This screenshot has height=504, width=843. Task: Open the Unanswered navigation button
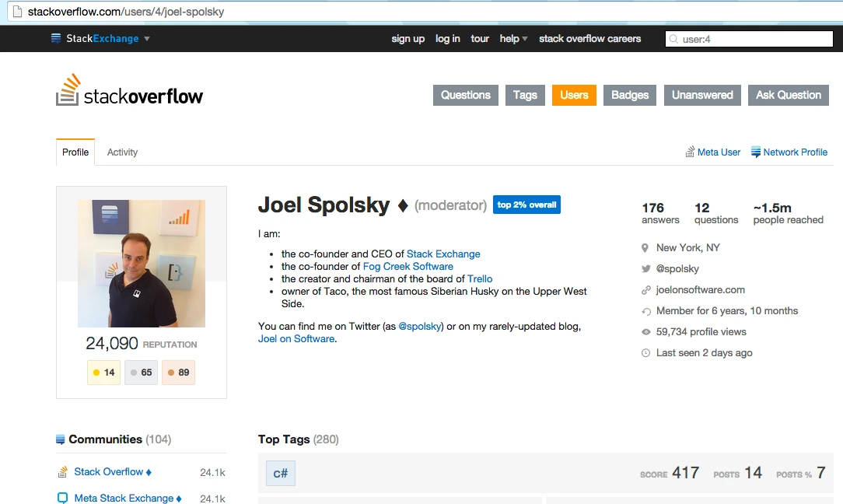coord(702,95)
